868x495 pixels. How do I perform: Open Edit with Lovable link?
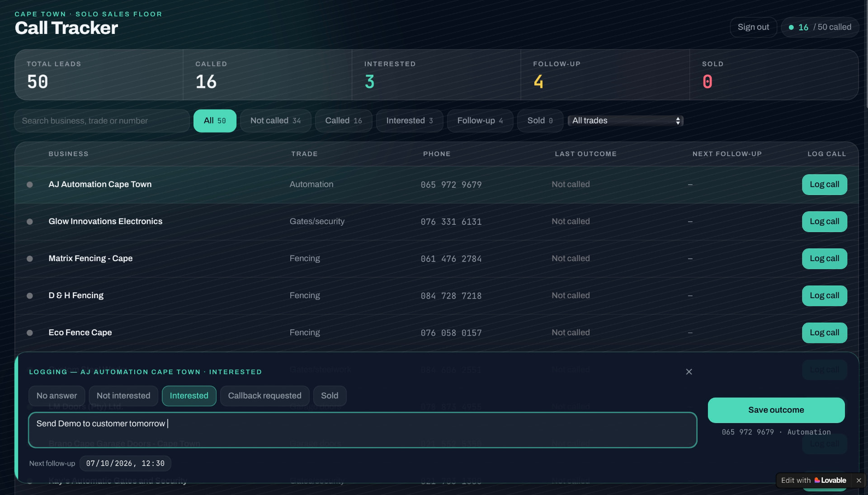[813, 481]
